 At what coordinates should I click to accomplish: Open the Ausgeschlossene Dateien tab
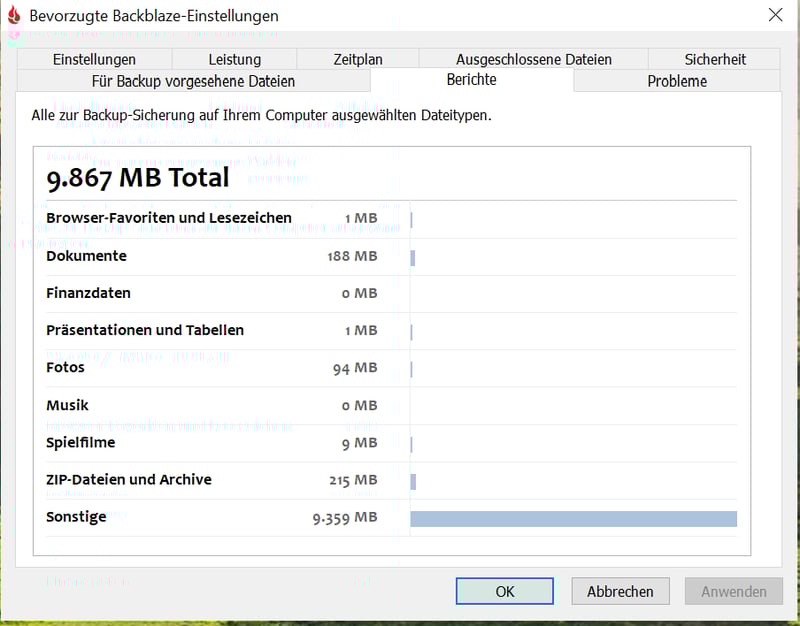(533, 59)
